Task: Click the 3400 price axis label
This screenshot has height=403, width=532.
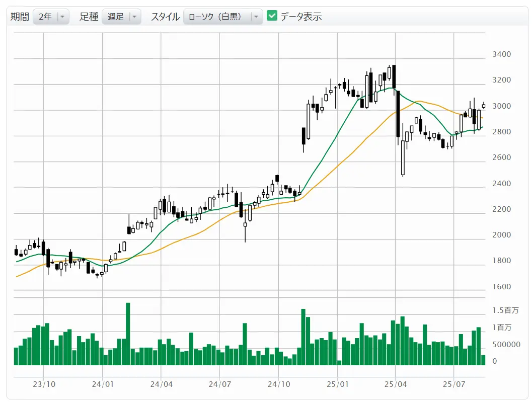Action: pos(501,54)
